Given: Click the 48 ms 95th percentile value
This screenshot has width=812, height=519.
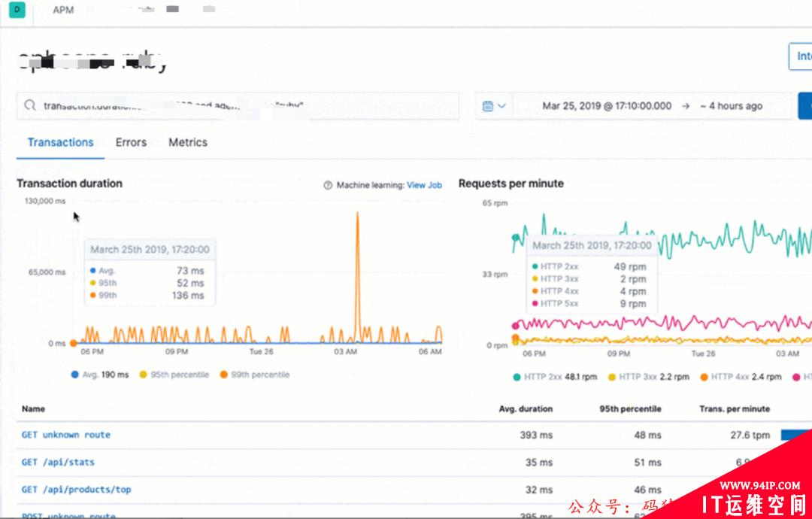Looking at the screenshot, I should click(x=648, y=435).
